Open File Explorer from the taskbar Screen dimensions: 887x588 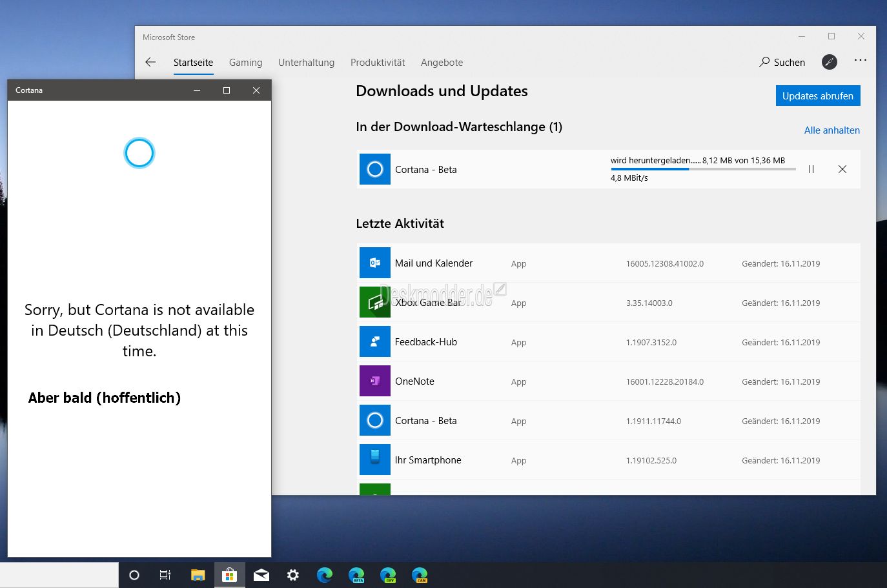[x=198, y=575]
